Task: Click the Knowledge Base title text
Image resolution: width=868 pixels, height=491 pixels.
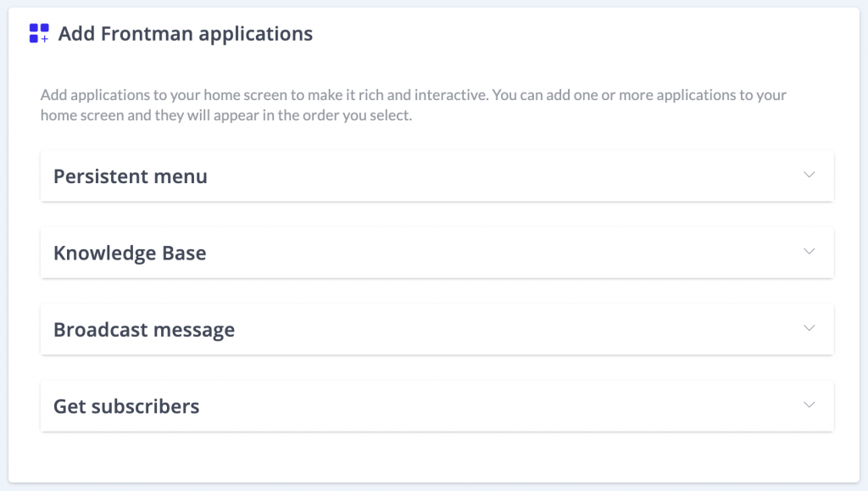Action: 130,253
